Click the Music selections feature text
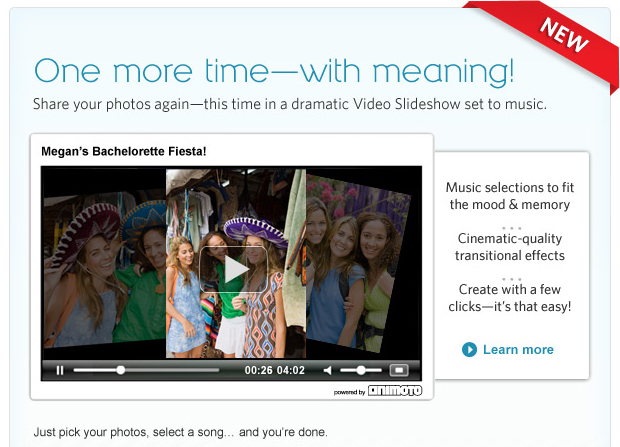 tap(510, 196)
